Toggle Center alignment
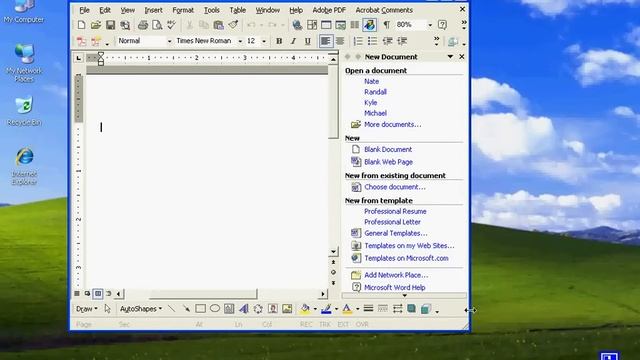The width and height of the screenshot is (640, 360). coord(340,41)
